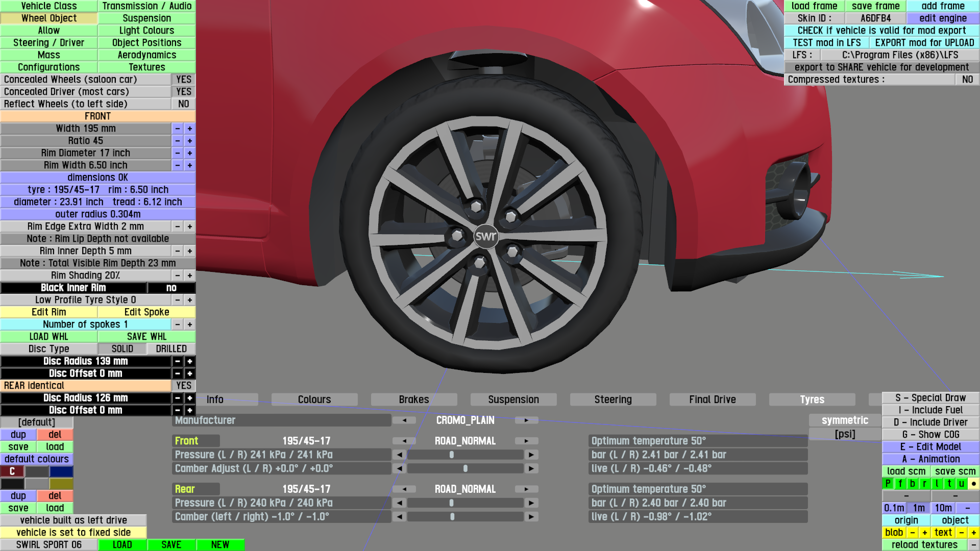Screen dimensions: 980x551
Task: Click the P view button
Action: pos(888,484)
